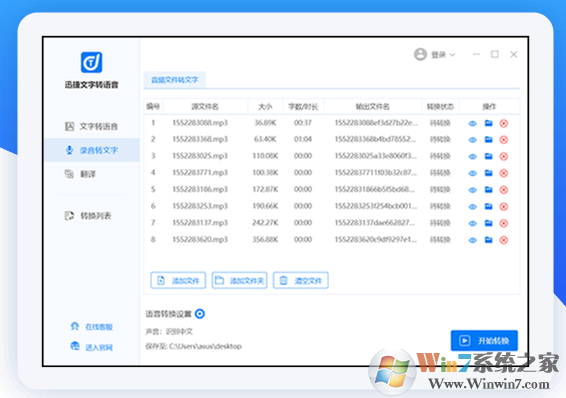Open 文字转语音 in the sidebar
This screenshot has width=566, height=398.
[92, 126]
